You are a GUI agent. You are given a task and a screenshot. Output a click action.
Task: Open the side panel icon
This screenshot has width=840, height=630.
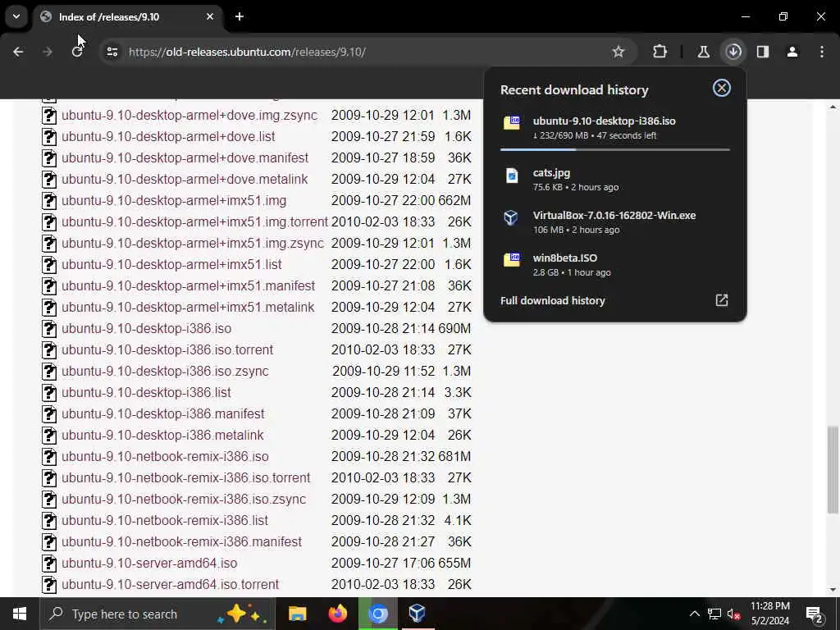click(x=763, y=52)
